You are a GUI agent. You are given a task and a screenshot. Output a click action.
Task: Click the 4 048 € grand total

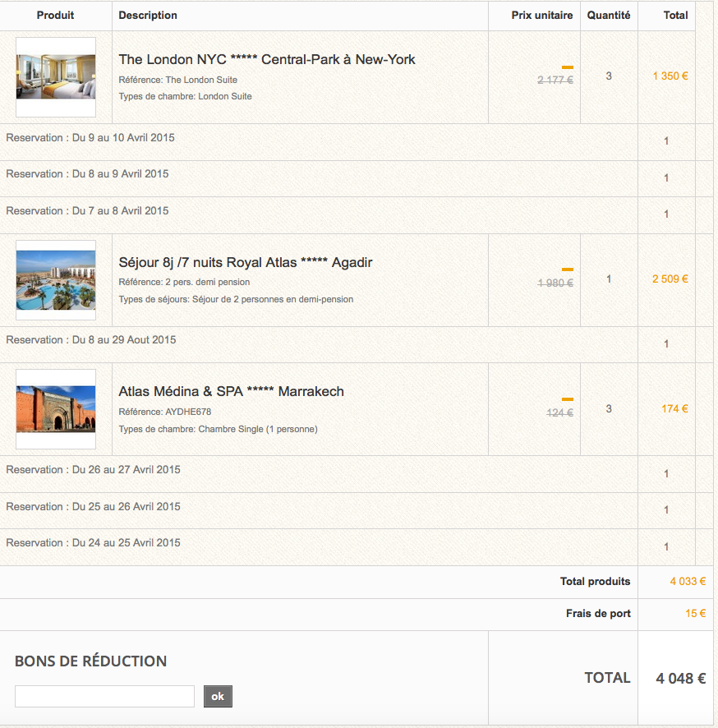click(x=680, y=679)
